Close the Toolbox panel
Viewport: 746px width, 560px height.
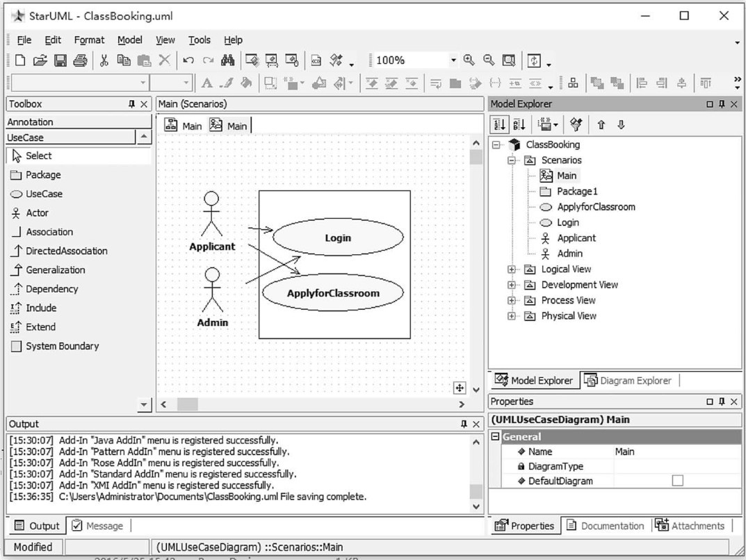(x=144, y=104)
